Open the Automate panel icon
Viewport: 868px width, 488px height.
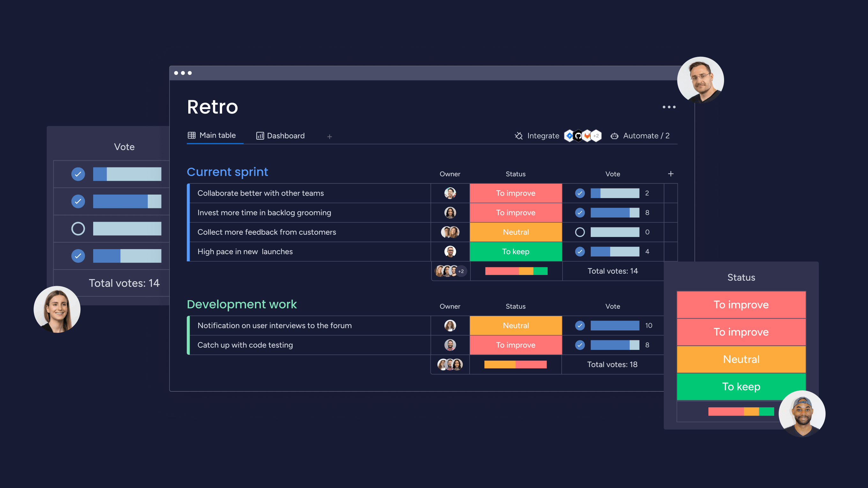[x=615, y=135]
